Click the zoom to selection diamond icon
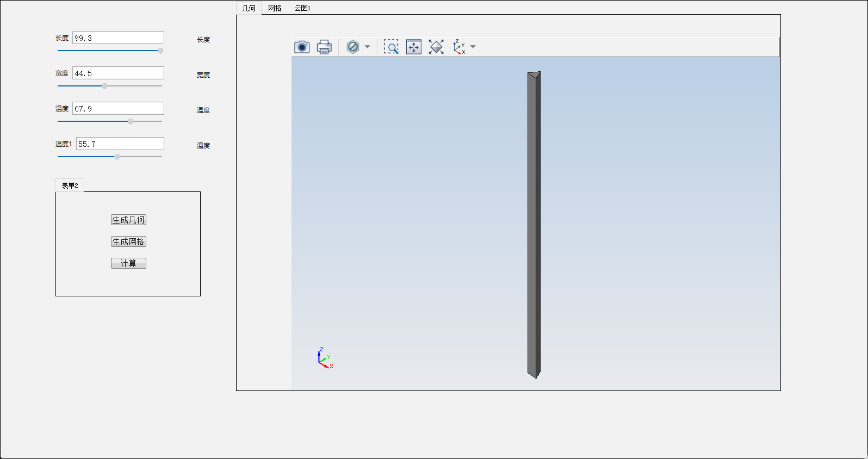The image size is (868, 459). point(436,47)
